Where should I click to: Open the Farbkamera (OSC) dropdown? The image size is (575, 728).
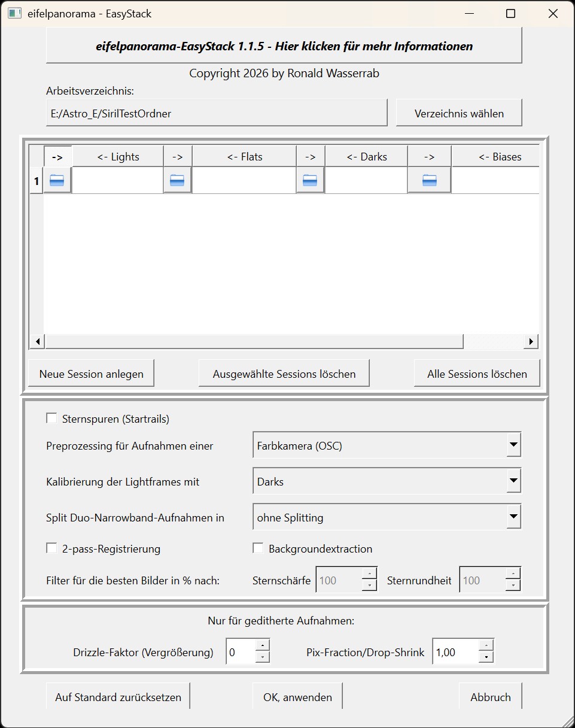[513, 445]
